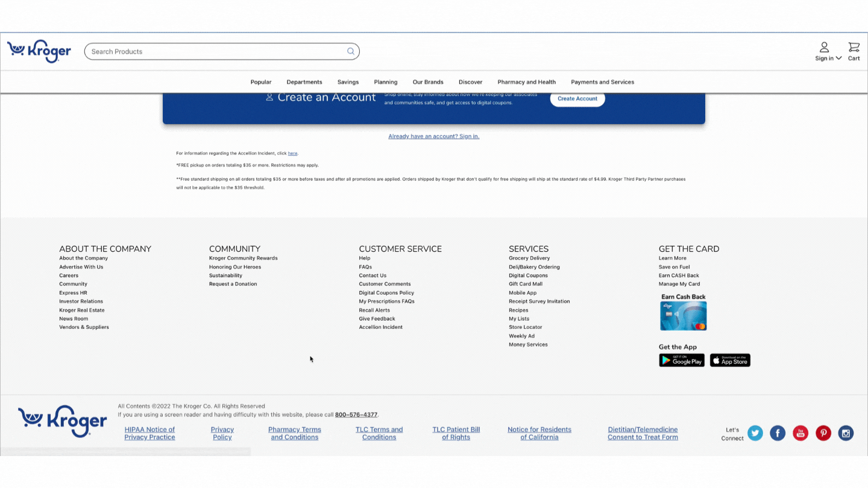Open the Sign in account menu
This screenshot has height=488, width=868.
828,52
